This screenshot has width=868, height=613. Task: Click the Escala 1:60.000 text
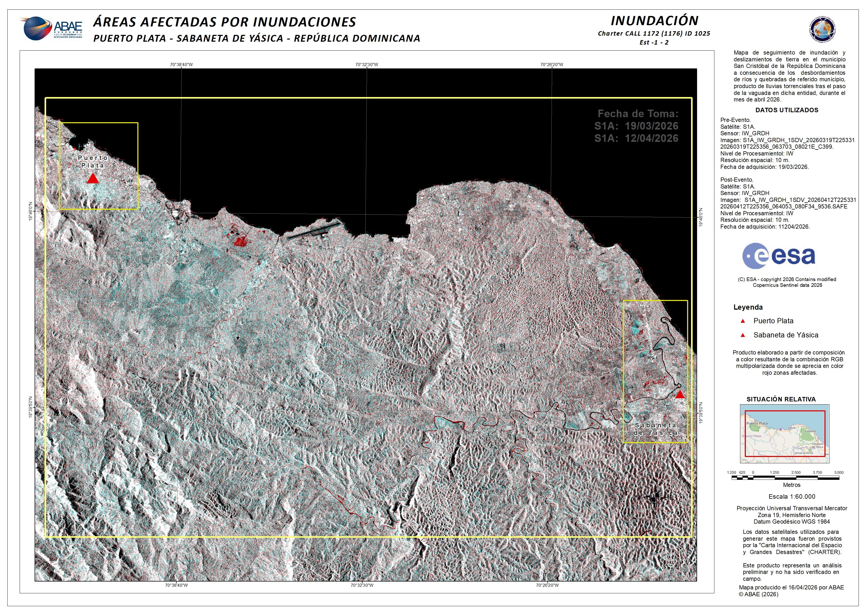point(792,497)
